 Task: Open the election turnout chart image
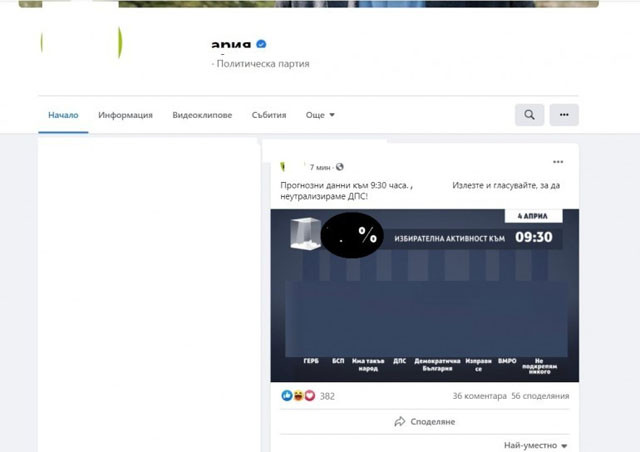[424, 296]
